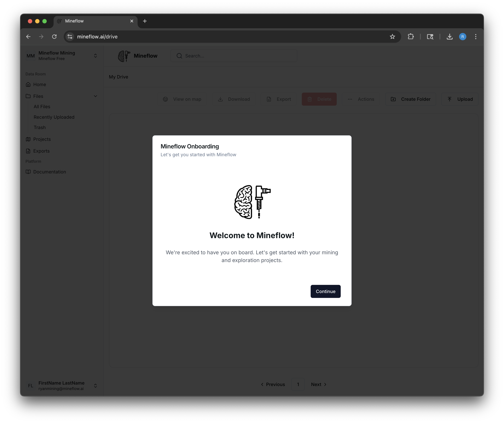Viewport: 504px width, 423px height.
Task: Open Export using its toolbar icon
Action: point(269,99)
